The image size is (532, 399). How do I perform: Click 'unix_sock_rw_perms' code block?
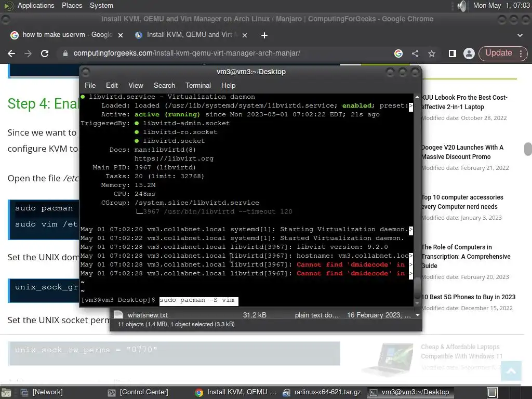tap(174, 353)
